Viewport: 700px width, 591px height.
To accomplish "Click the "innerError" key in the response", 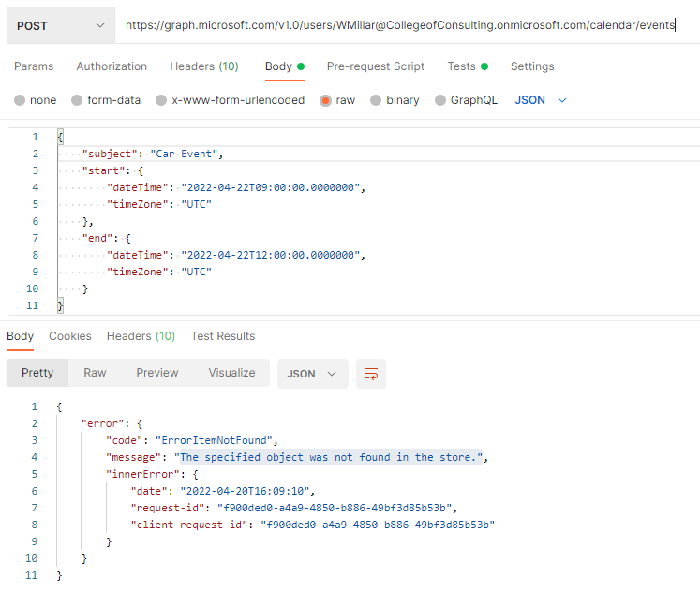I will click(142, 474).
